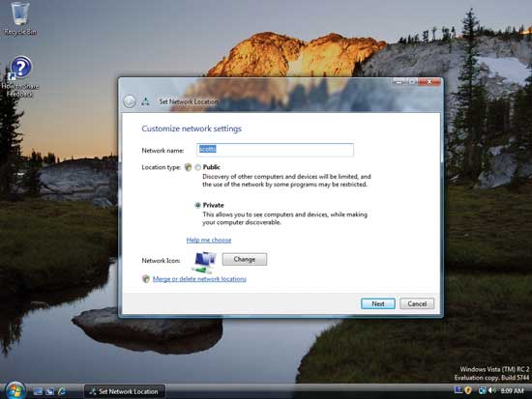The image size is (532, 399).
Task: Click the Customize network settings heading
Action: tap(192, 128)
